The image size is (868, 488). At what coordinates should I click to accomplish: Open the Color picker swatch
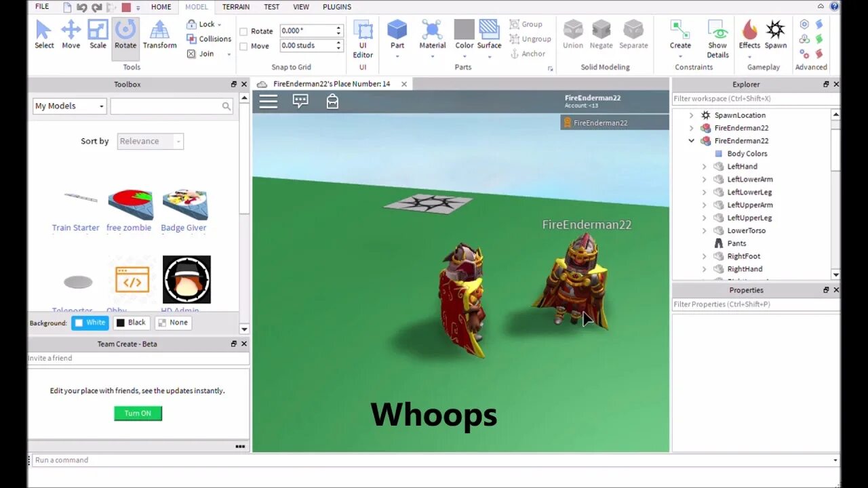tap(464, 30)
